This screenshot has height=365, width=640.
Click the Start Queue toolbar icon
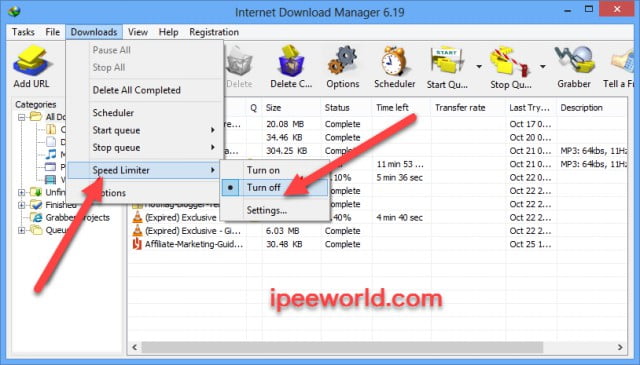coord(447,61)
